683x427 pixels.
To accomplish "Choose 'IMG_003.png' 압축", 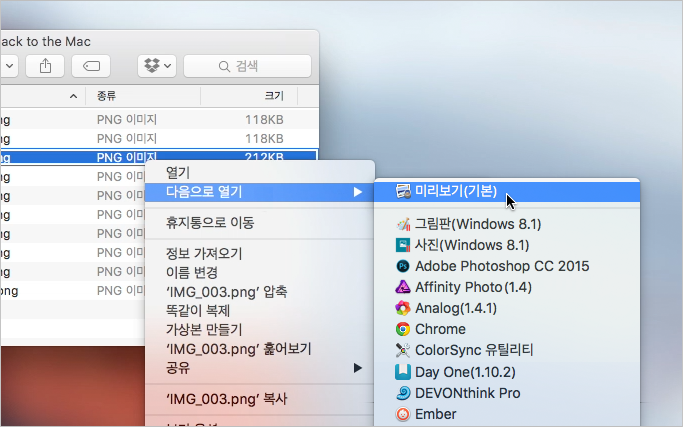I will click(x=260, y=292).
